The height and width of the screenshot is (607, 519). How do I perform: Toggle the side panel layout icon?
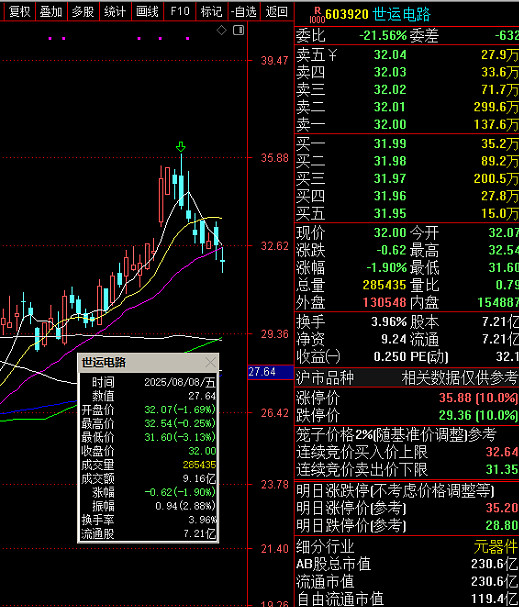pyautogui.click(x=238, y=30)
